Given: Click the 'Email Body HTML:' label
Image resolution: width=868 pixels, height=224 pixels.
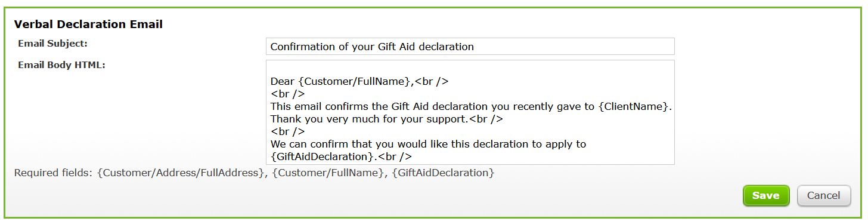Looking at the screenshot, I should click(61, 65).
